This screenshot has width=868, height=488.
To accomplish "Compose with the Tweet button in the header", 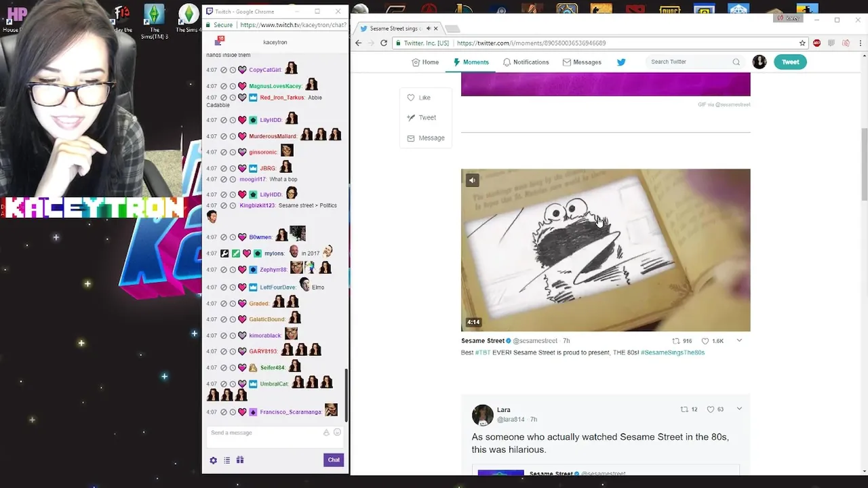I will [790, 62].
